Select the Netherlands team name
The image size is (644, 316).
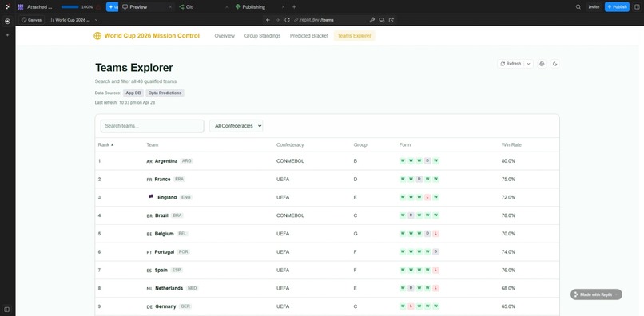click(x=169, y=288)
